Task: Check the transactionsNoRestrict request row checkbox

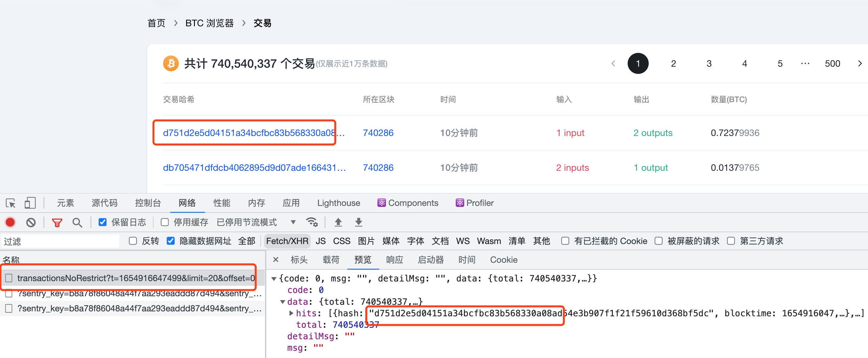Action: tap(9, 278)
